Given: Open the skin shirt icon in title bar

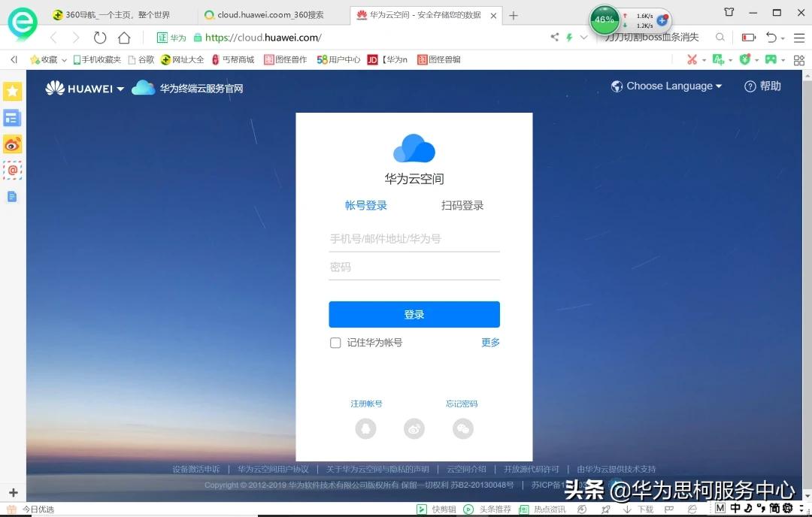Looking at the screenshot, I should [729, 12].
